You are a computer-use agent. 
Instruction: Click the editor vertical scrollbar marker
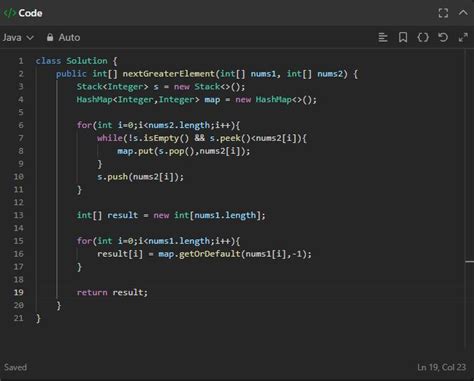click(470, 262)
